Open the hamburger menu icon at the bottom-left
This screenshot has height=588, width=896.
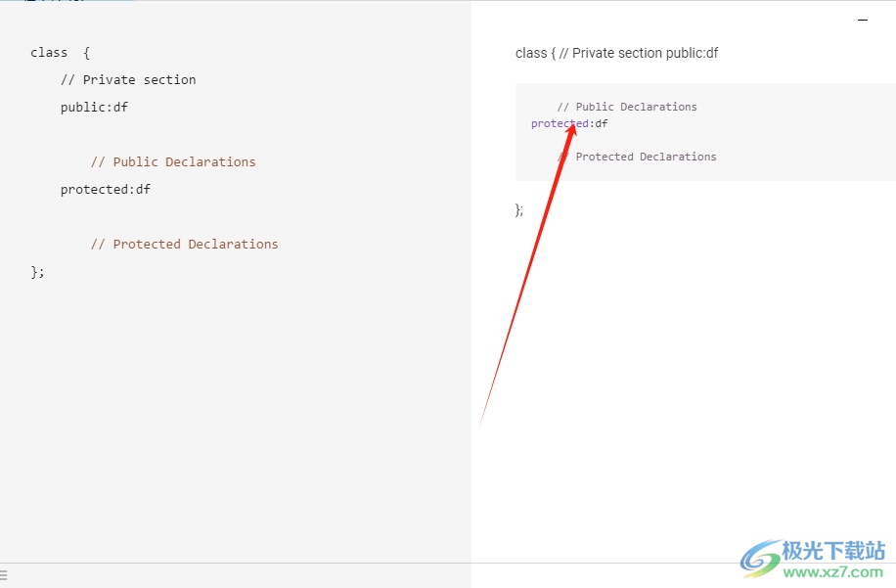(4, 575)
